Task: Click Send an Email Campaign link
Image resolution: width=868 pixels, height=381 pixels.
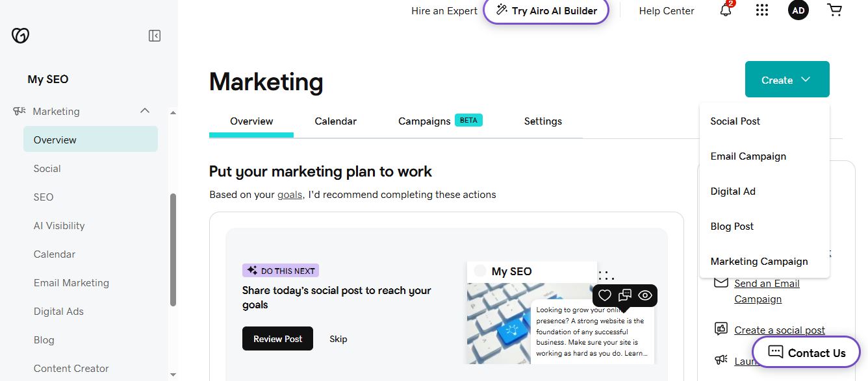Action: (x=767, y=291)
